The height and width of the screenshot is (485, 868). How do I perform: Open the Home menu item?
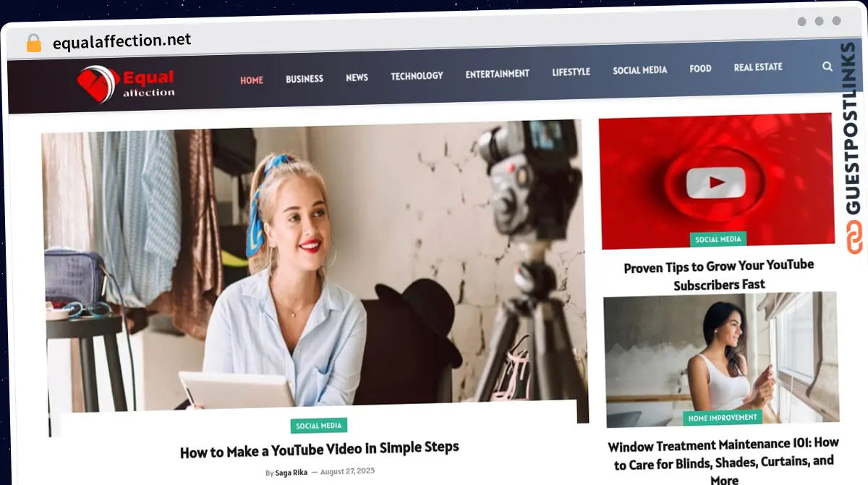[x=252, y=80]
